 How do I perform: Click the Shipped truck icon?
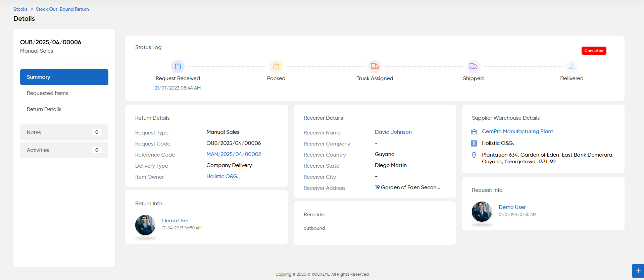[473, 66]
